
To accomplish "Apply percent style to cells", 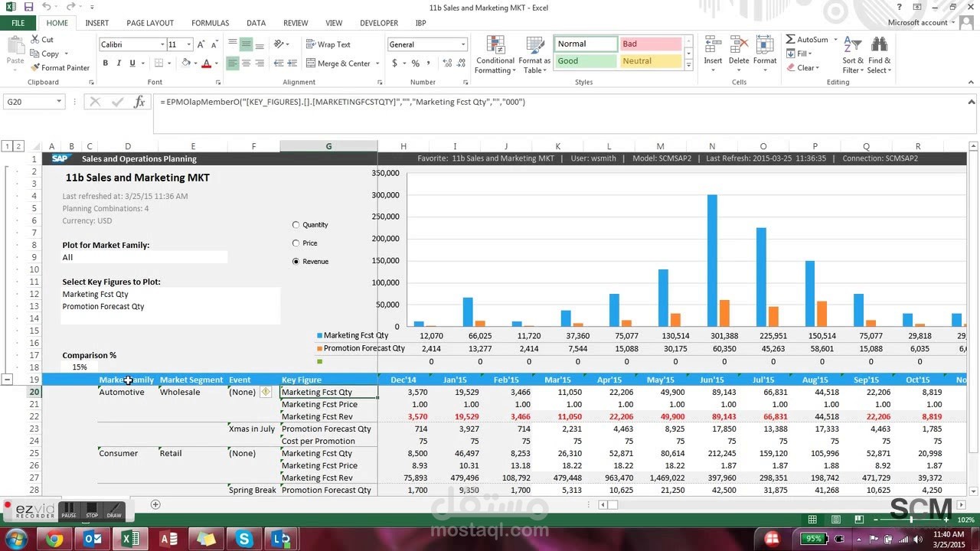I will coord(415,64).
